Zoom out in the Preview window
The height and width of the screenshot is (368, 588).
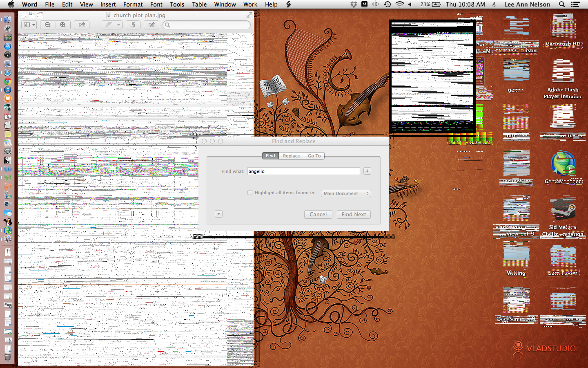tap(48, 25)
